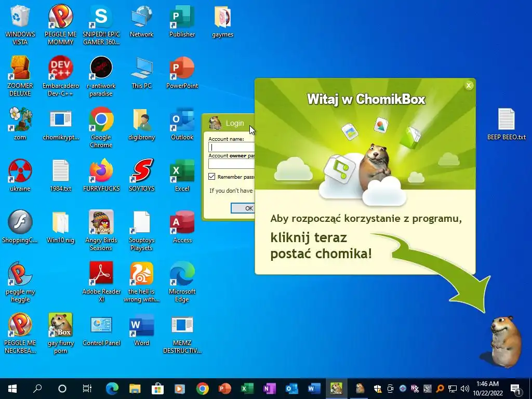This screenshot has height=399, width=532.
Task: Open the network status tray icon
Action: (453, 389)
